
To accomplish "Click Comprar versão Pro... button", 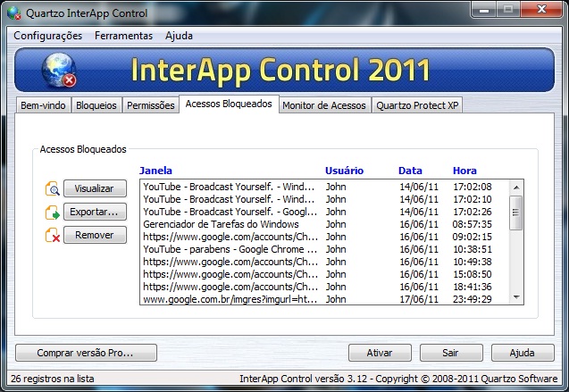I will pyautogui.click(x=86, y=353).
